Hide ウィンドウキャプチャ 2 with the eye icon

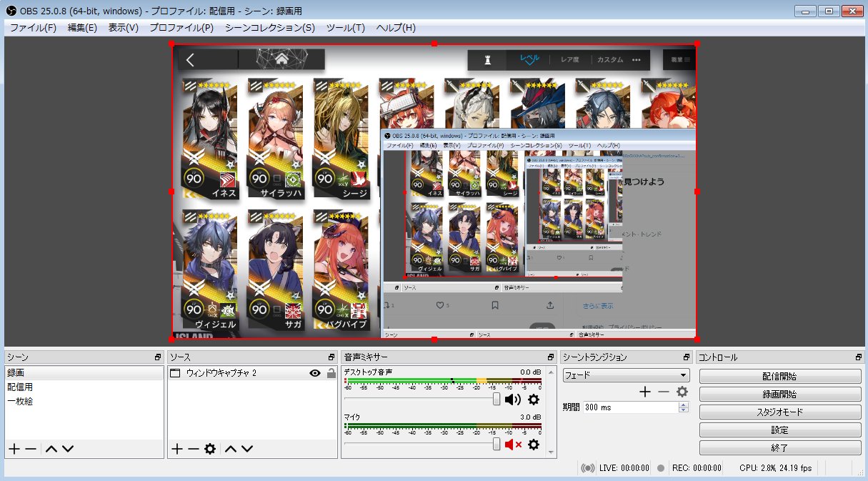point(315,373)
